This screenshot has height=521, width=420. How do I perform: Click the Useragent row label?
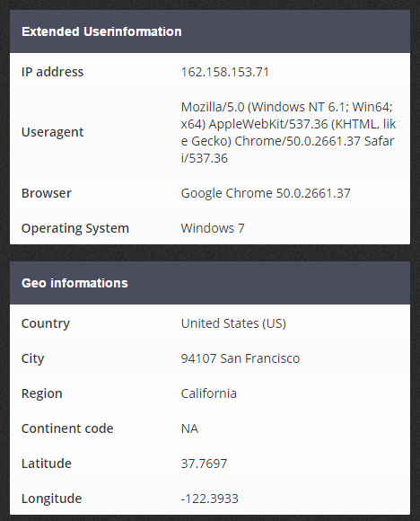52,132
